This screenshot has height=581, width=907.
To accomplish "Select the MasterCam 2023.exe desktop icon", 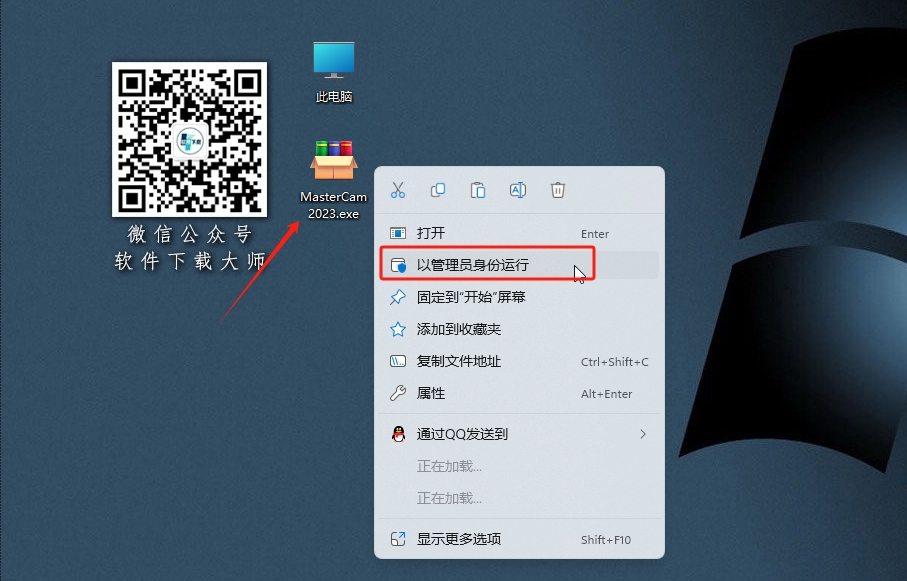I will (333, 160).
